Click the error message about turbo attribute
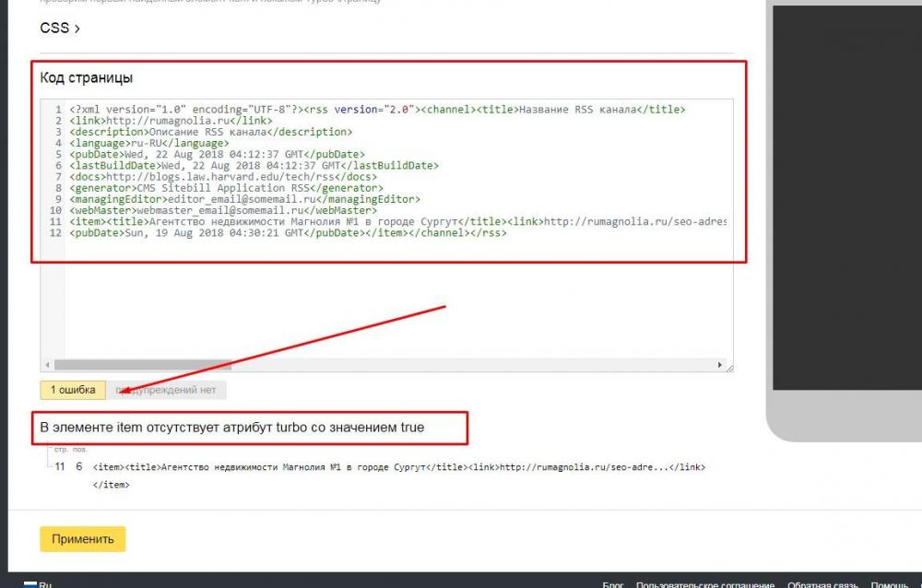The height and width of the screenshot is (588, 922). (232, 429)
